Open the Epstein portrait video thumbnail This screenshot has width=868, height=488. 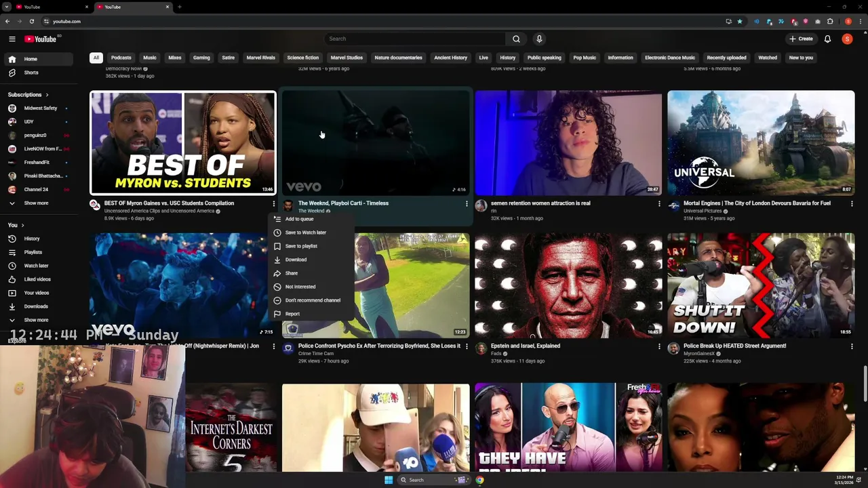(568, 285)
